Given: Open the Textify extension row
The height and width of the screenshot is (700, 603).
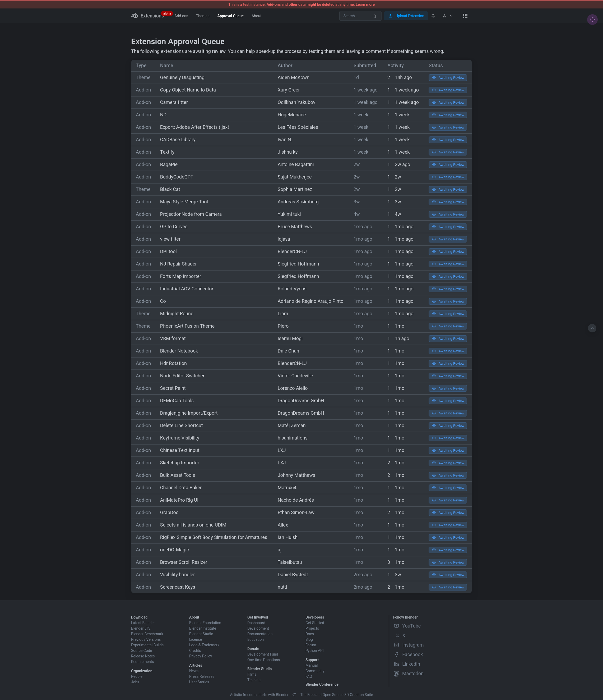Looking at the screenshot, I should (x=301, y=152).
